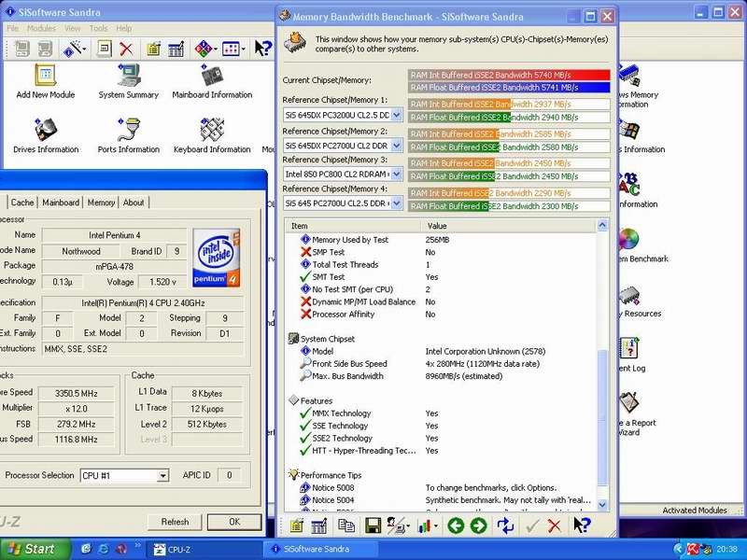
Task: Open the System Summary module
Action: [129, 81]
